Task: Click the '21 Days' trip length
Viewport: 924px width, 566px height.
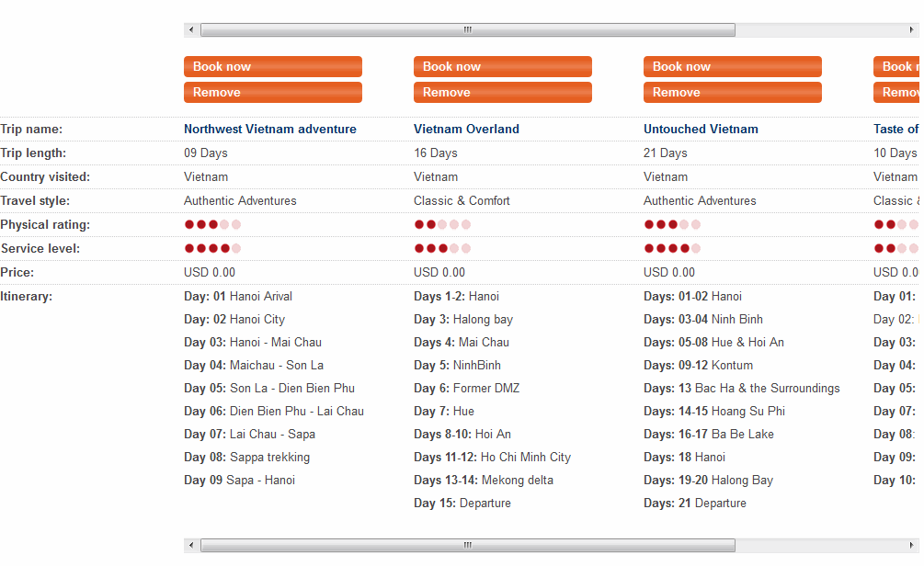Action: (666, 153)
